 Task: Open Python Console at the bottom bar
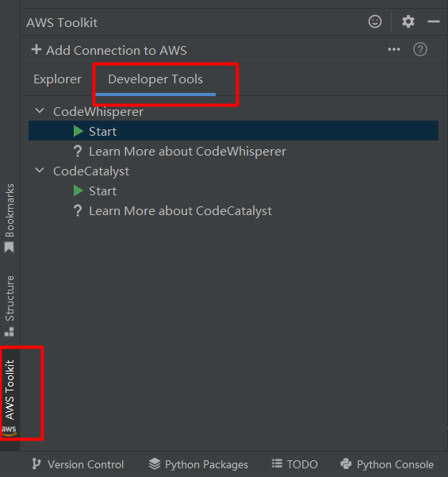tap(387, 464)
